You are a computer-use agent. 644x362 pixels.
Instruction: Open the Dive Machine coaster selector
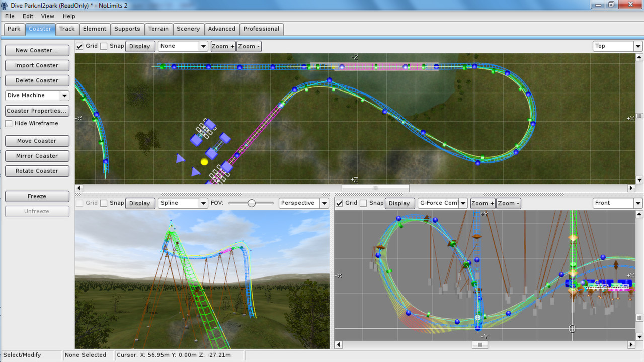(65, 95)
